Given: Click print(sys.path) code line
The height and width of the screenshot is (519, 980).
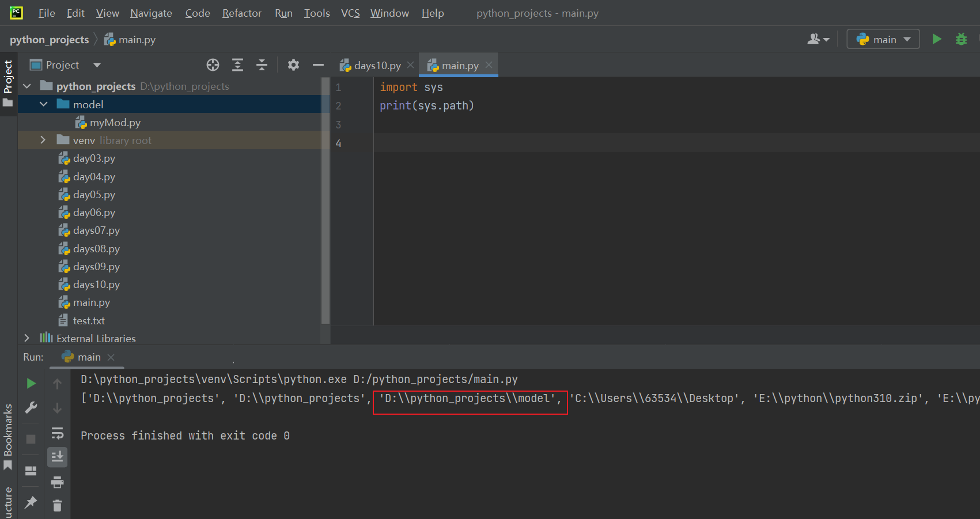Looking at the screenshot, I should point(427,105).
